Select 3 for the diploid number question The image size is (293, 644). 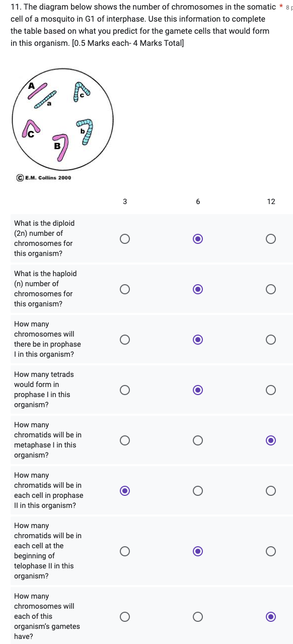125,238
